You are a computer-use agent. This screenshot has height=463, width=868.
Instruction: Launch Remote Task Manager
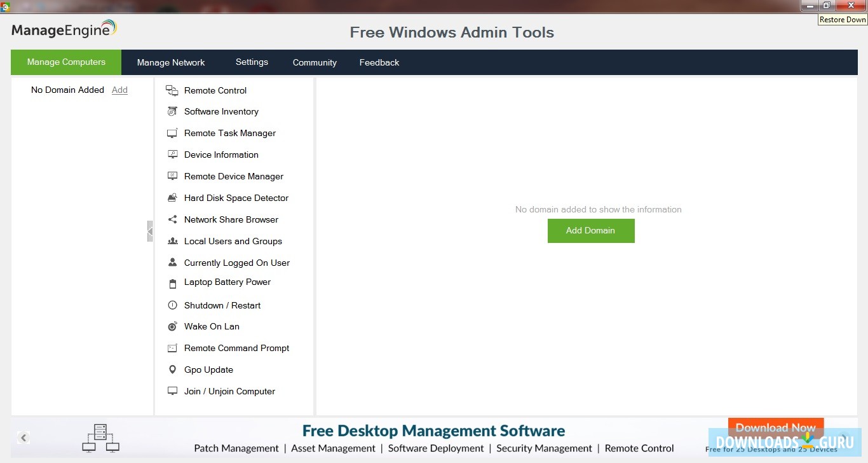pyautogui.click(x=230, y=133)
